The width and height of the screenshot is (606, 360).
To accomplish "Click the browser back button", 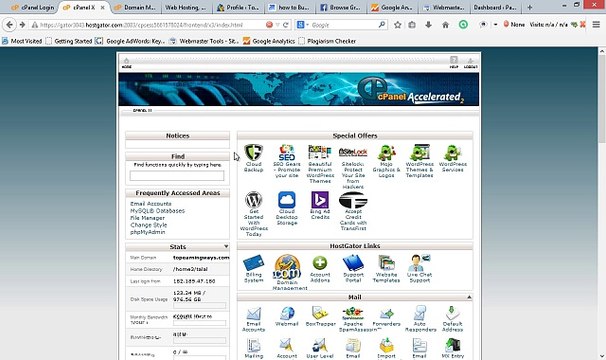I will [x=9, y=25].
